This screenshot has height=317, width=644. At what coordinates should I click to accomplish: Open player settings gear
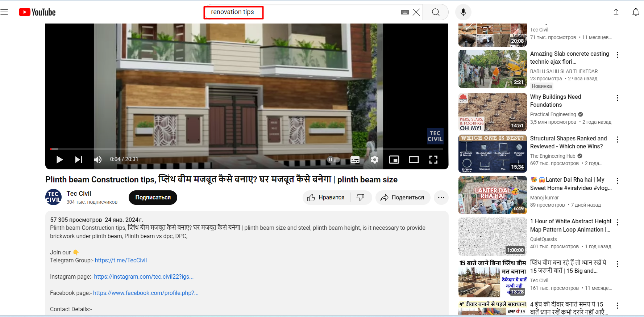(x=375, y=160)
